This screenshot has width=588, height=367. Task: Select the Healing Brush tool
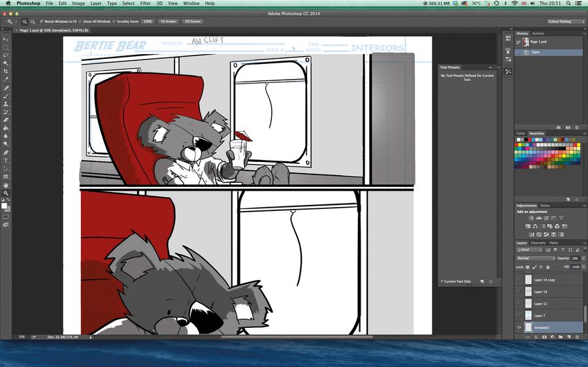6,88
